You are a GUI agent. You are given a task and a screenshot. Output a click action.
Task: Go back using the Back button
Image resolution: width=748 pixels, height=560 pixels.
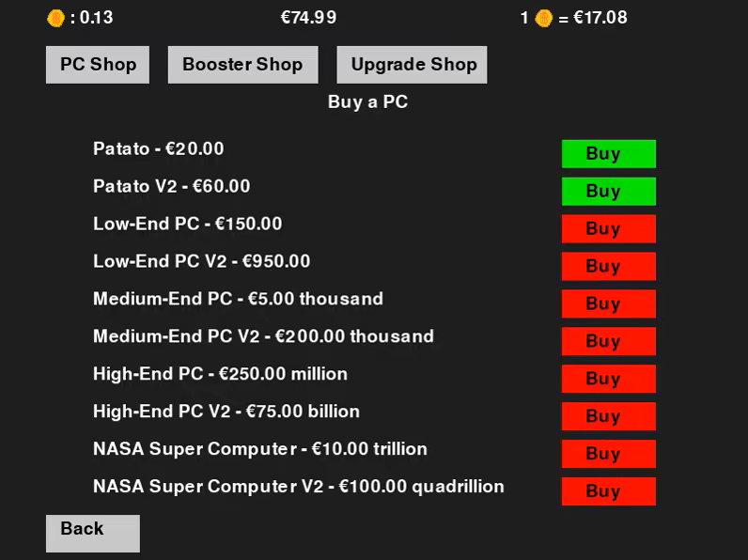92,532
